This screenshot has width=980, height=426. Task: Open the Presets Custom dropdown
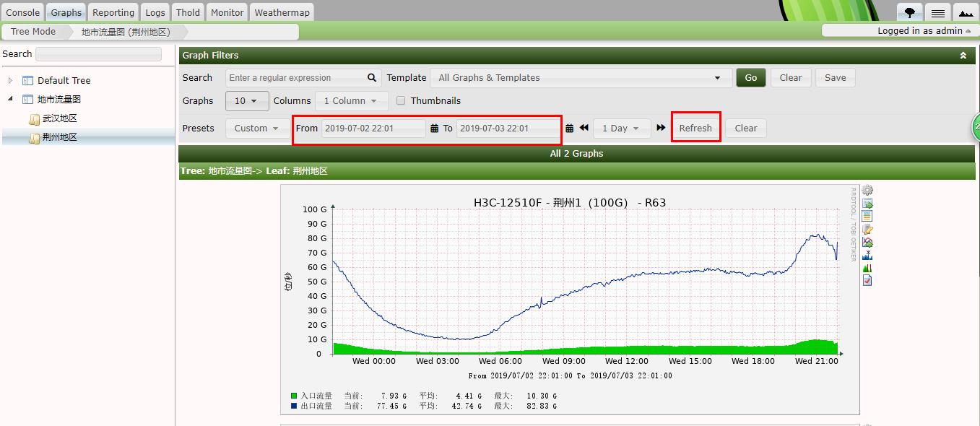[256, 129]
